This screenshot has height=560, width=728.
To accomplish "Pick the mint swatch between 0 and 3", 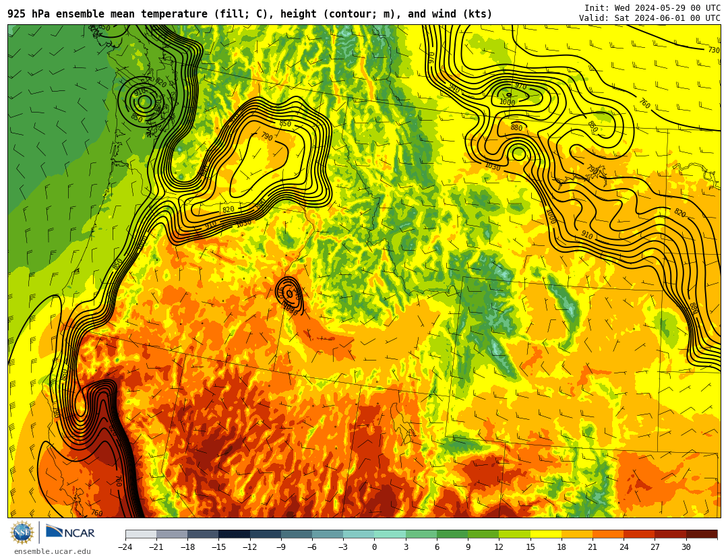I will click(x=390, y=534).
